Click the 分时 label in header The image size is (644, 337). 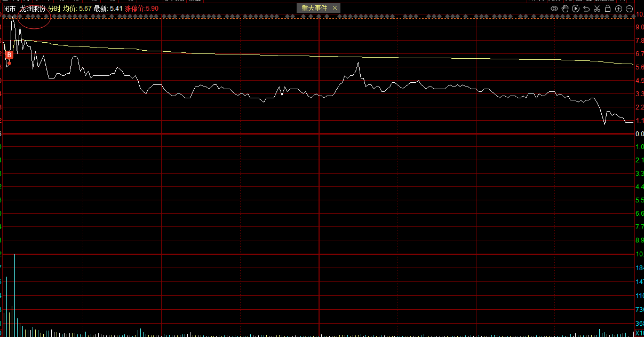coord(54,9)
